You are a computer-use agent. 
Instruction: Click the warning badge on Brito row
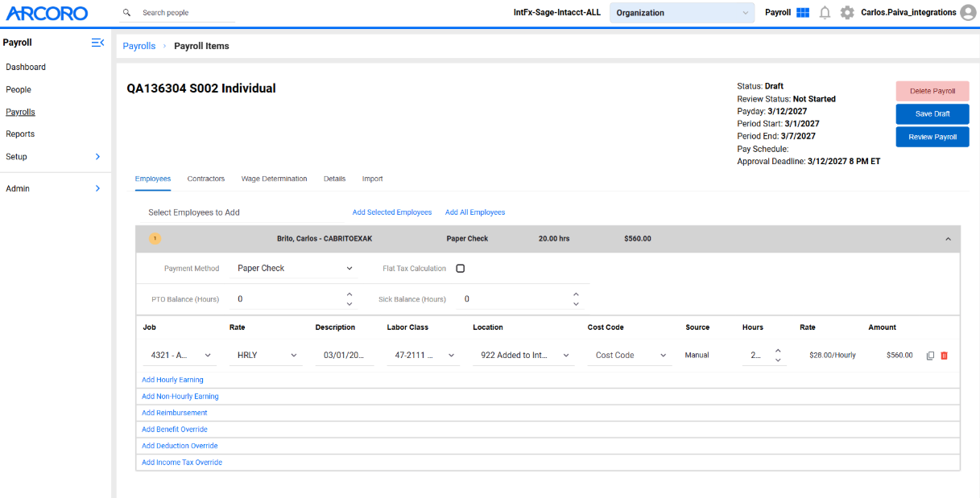click(155, 239)
